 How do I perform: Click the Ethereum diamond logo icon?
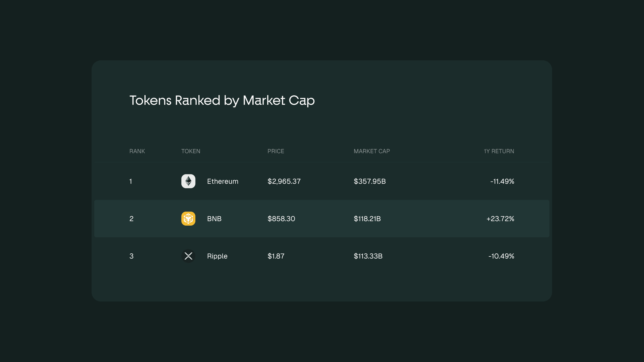tap(188, 181)
